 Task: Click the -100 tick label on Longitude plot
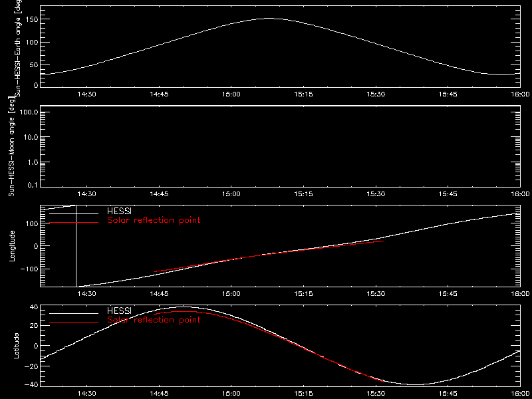tap(28, 269)
